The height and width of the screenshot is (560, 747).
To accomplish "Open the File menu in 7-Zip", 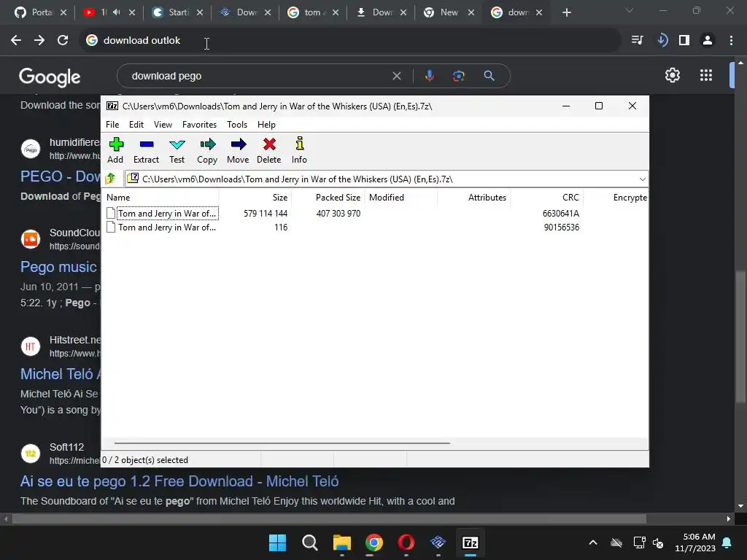I will pyautogui.click(x=112, y=124).
